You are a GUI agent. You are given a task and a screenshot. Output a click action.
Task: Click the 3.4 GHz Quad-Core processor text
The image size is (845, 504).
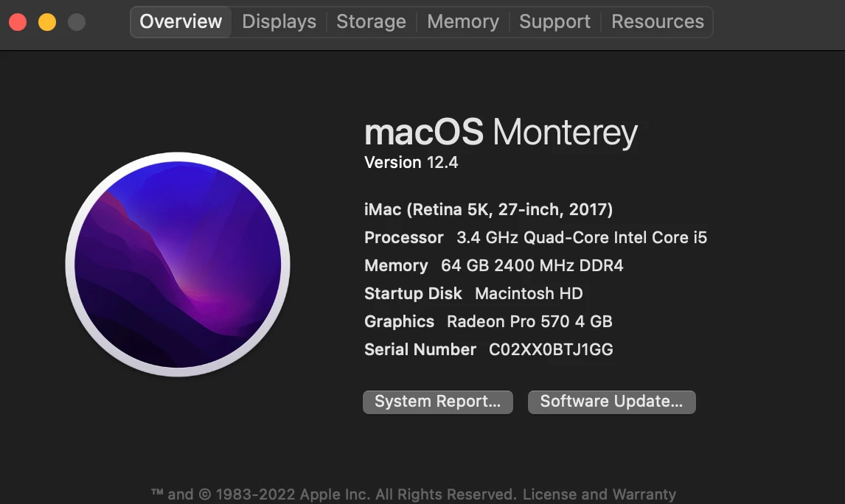coord(582,237)
